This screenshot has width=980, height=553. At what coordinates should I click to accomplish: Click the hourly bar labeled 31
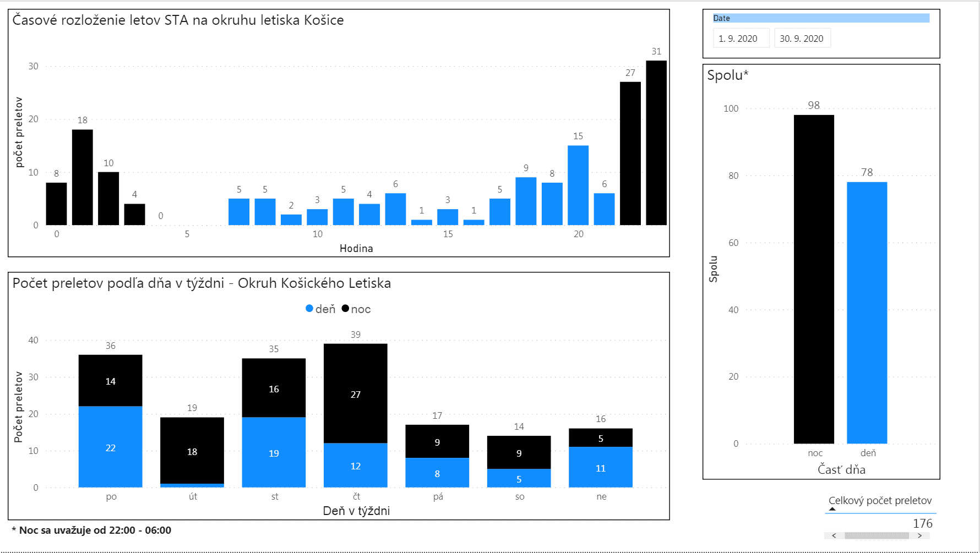(x=656, y=143)
